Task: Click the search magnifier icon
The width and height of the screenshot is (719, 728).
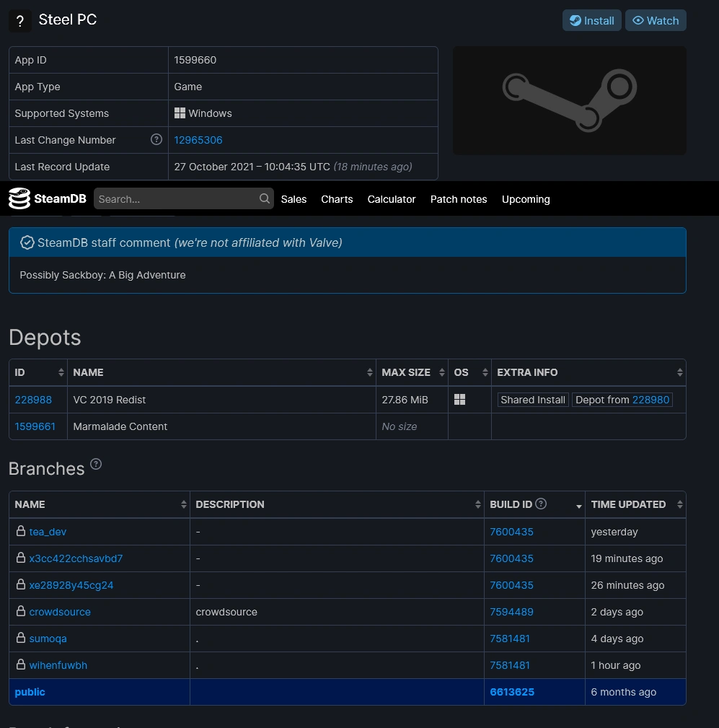Action: [x=265, y=198]
